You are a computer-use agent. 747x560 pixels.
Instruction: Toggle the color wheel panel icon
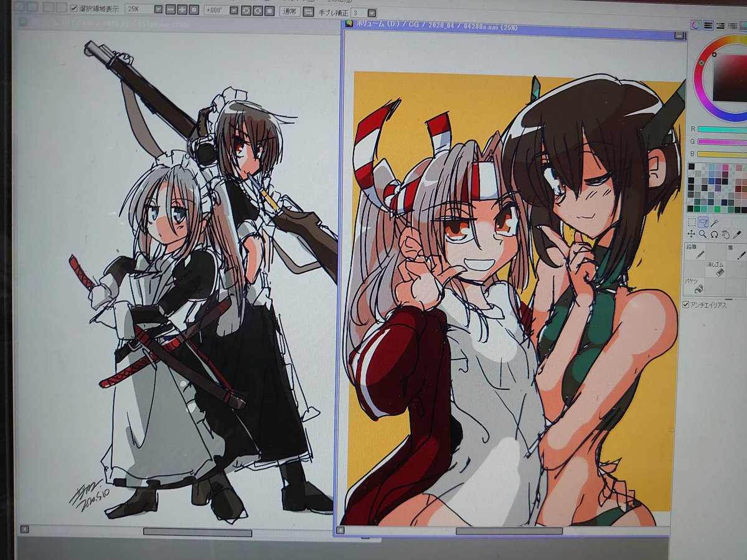pos(696,26)
